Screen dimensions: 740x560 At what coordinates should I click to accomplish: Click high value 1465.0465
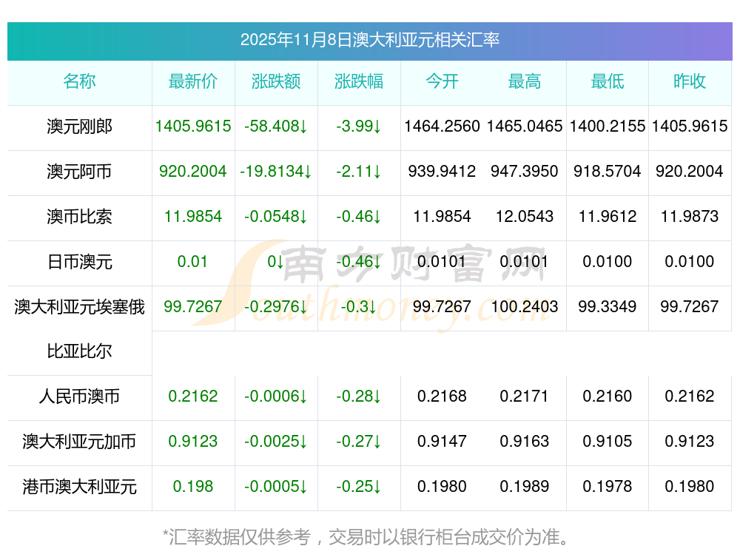click(525, 126)
